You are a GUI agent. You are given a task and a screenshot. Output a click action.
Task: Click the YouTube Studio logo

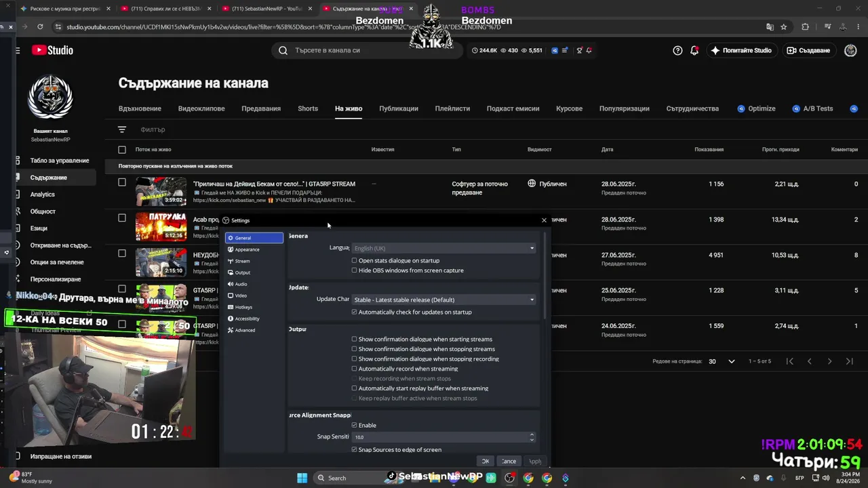[52, 50]
